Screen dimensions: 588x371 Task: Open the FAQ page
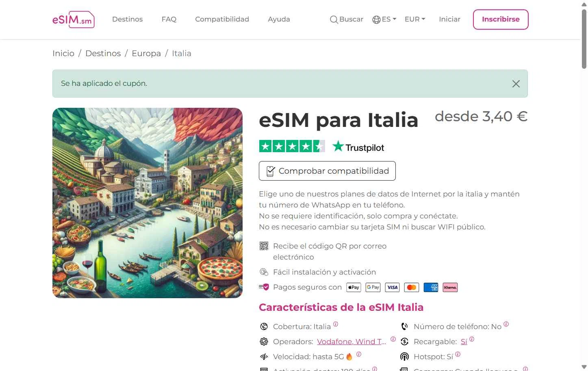point(169,19)
